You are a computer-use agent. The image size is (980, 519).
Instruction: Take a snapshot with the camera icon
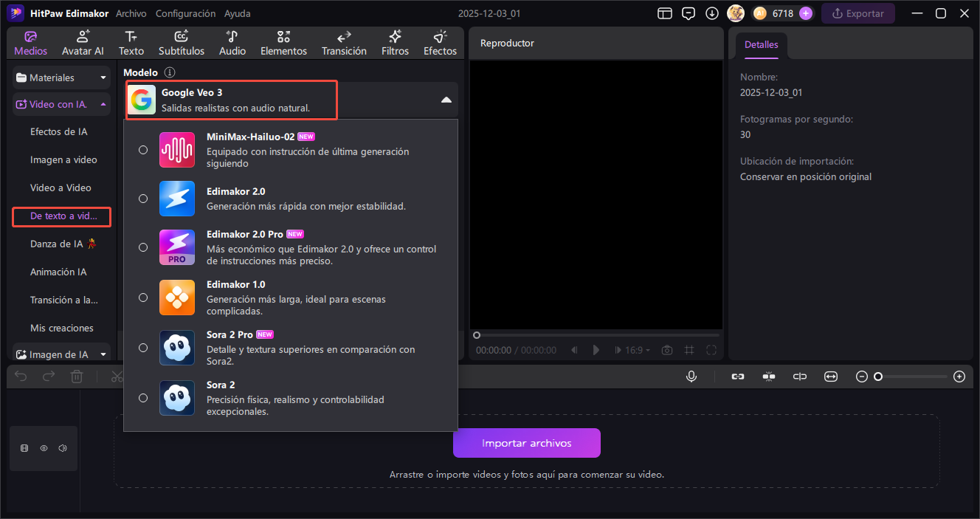(666, 350)
